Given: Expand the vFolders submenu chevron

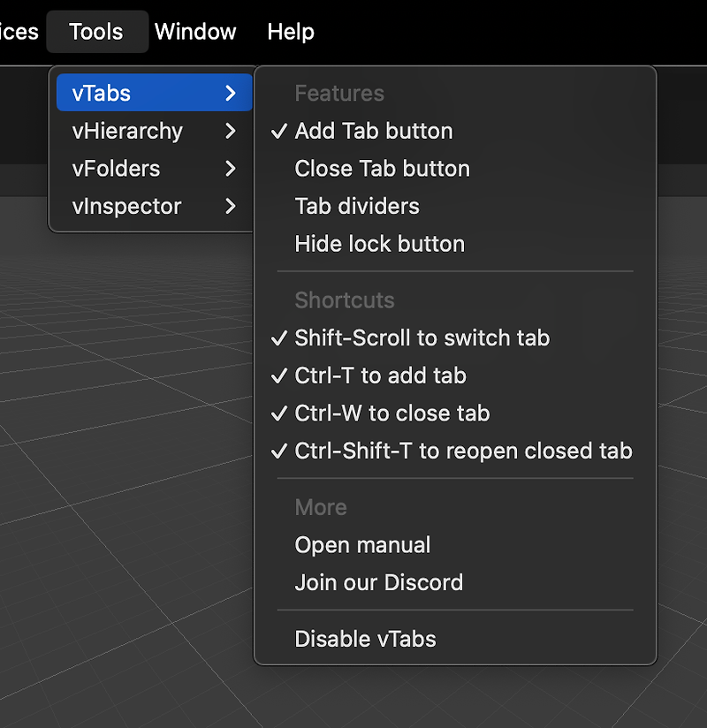Looking at the screenshot, I should pos(231,169).
